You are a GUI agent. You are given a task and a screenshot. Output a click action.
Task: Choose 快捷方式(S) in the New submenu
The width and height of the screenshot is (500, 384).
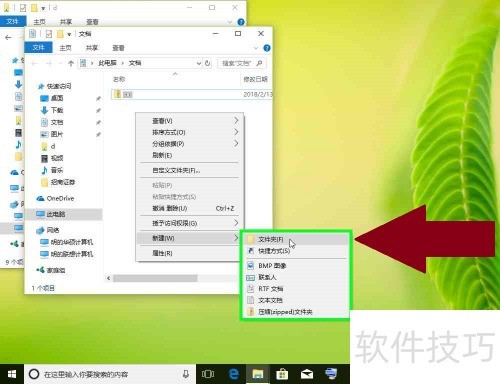pyautogui.click(x=297, y=251)
